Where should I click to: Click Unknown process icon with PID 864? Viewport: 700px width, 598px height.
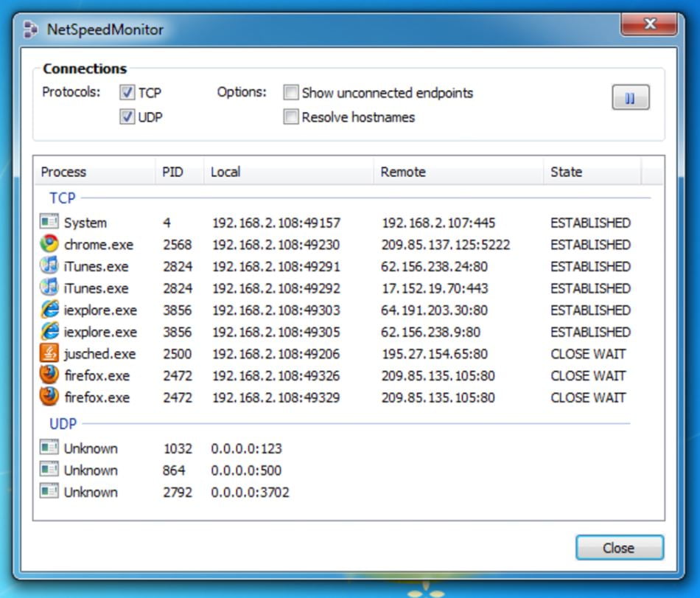(x=49, y=469)
